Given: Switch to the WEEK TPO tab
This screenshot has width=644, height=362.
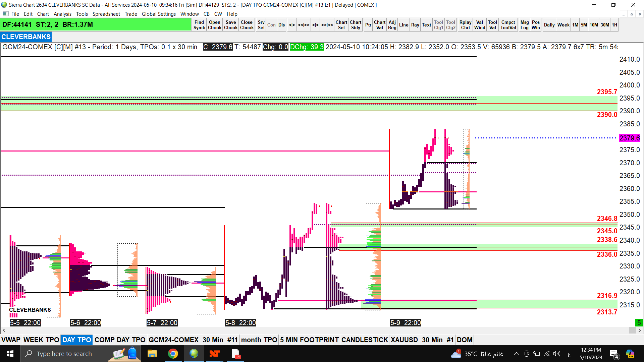Looking at the screenshot, I should pos(41,340).
